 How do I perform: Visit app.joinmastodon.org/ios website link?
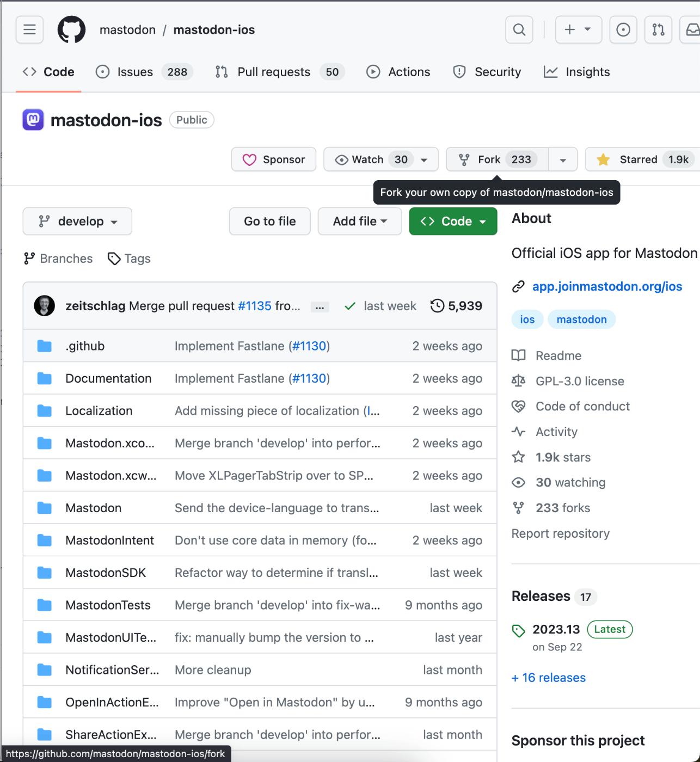click(x=607, y=286)
